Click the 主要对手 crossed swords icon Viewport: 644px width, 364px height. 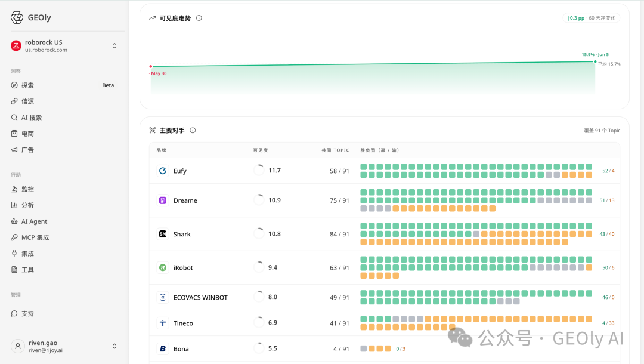click(x=153, y=131)
